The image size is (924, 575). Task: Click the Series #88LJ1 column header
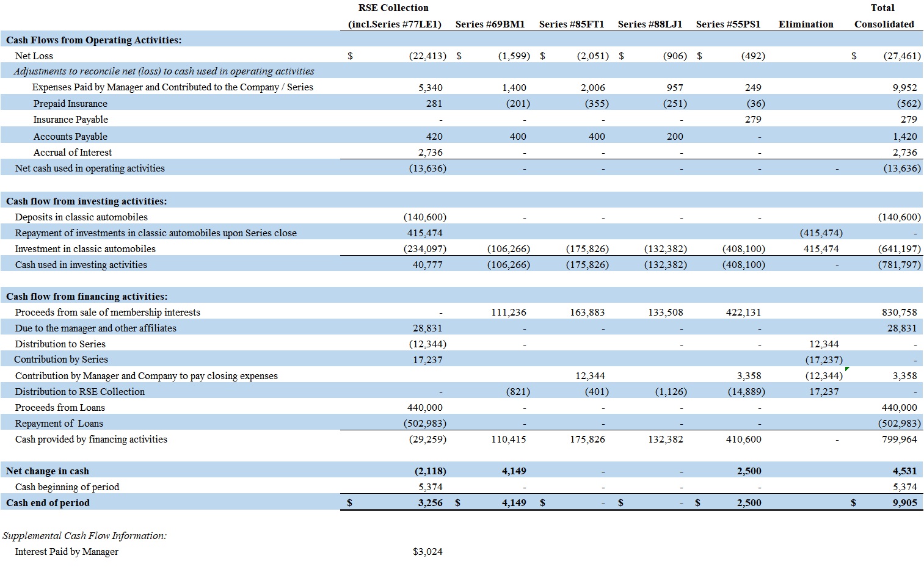[650, 24]
